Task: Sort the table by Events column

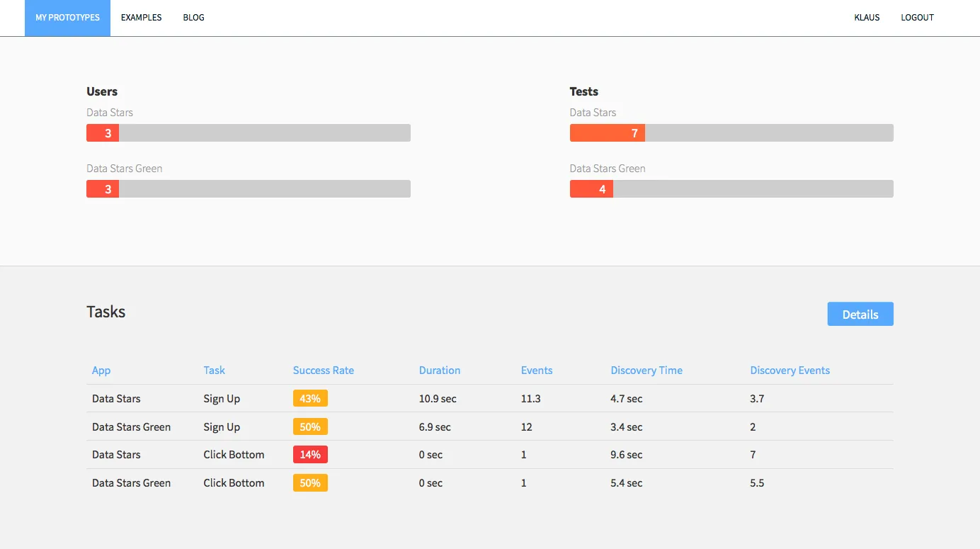Action: point(536,370)
